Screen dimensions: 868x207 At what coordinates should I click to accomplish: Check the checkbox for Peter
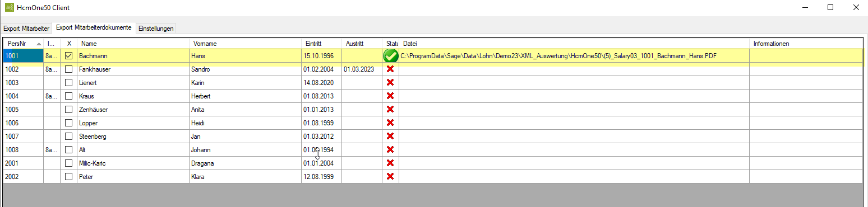69,177
